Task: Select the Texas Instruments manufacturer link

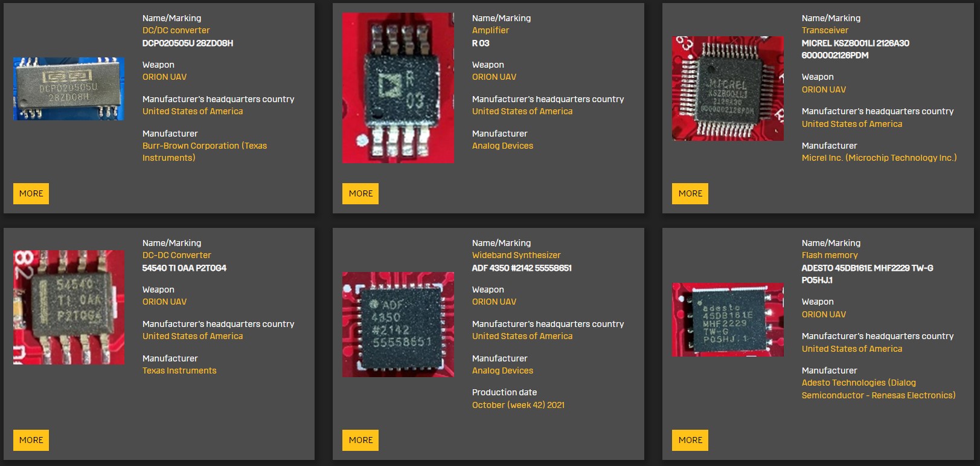Action: [x=179, y=371]
